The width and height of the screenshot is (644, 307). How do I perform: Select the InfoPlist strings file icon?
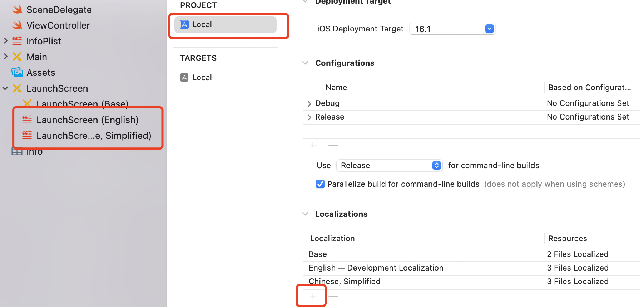[x=17, y=41]
